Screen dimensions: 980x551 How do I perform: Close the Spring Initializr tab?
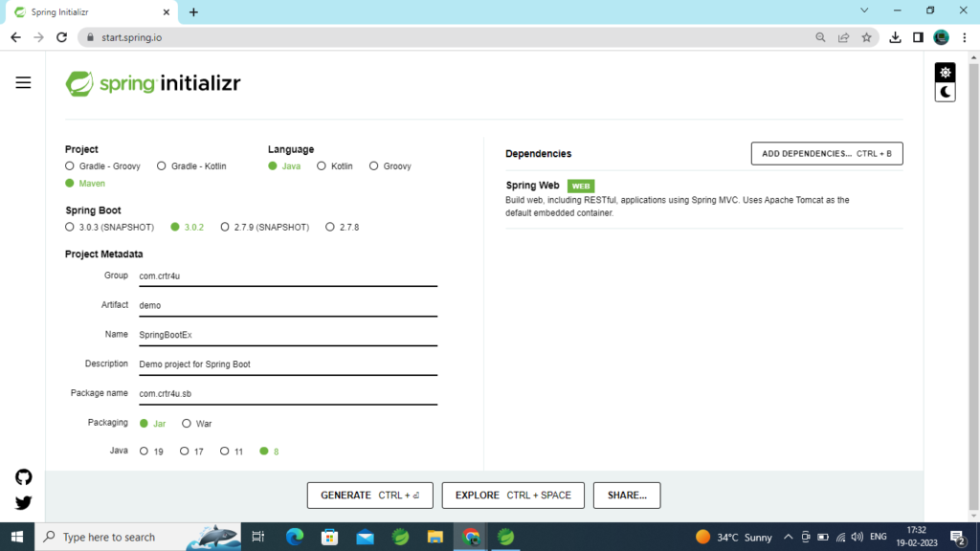coord(167,11)
